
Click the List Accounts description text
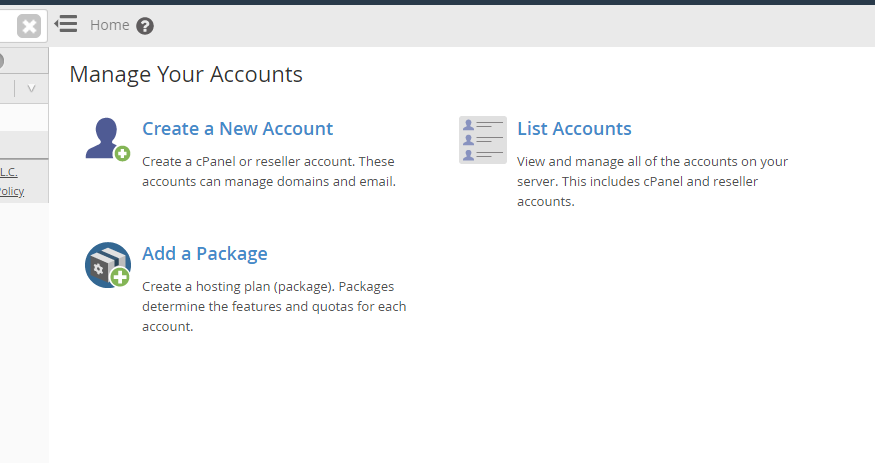(x=652, y=181)
